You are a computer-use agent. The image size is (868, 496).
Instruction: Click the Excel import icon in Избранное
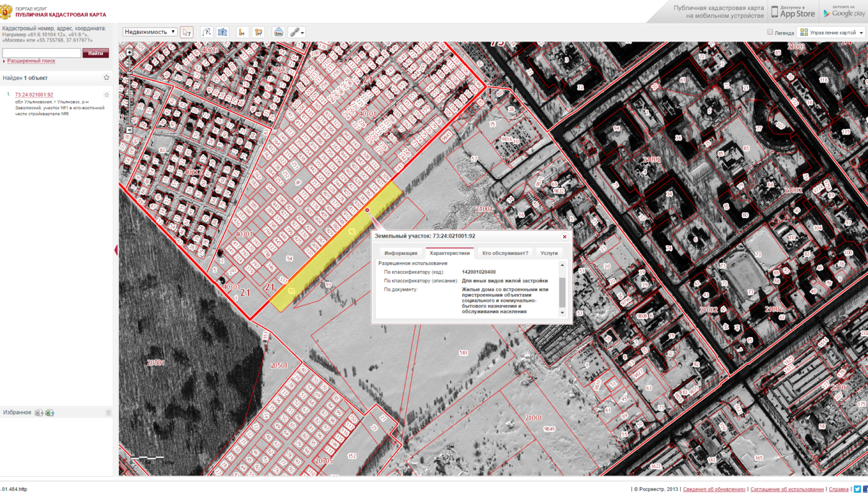point(50,413)
